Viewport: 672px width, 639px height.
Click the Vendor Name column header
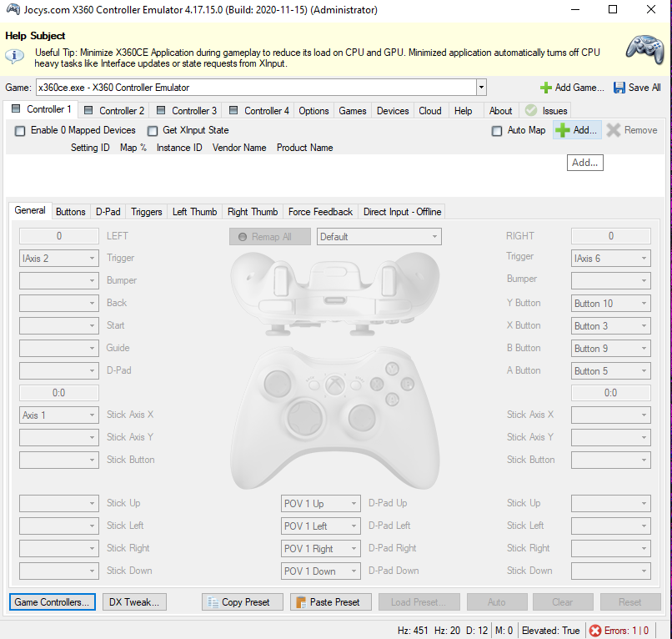pos(239,148)
